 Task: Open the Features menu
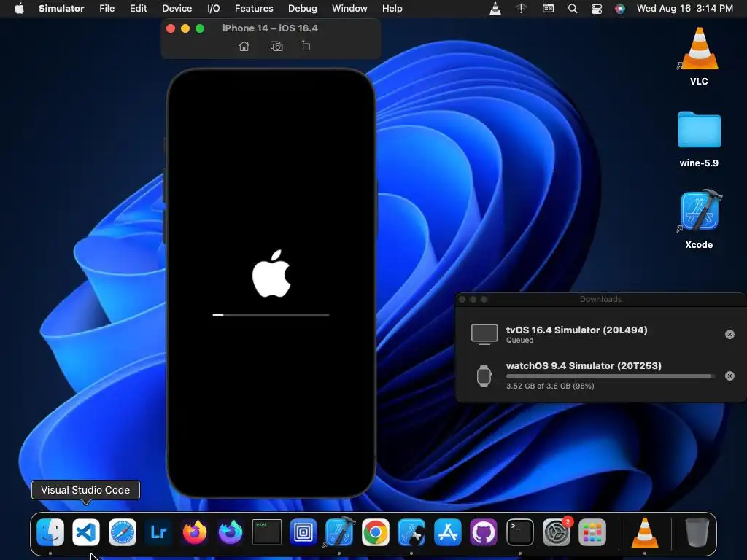[x=254, y=8]
